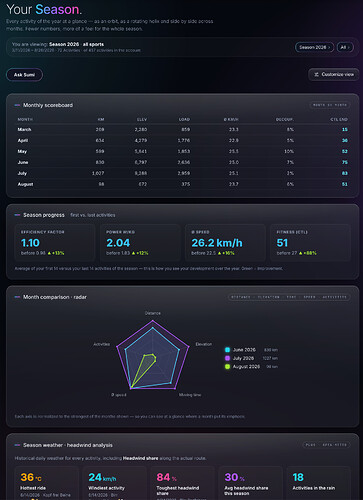Click the Activities axis label on radar

point(102,344)
